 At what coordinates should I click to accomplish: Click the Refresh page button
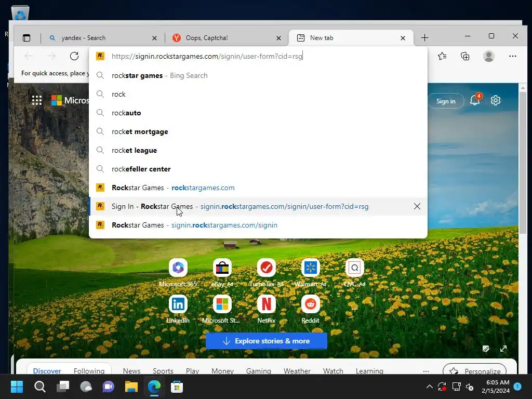[74, 56]
